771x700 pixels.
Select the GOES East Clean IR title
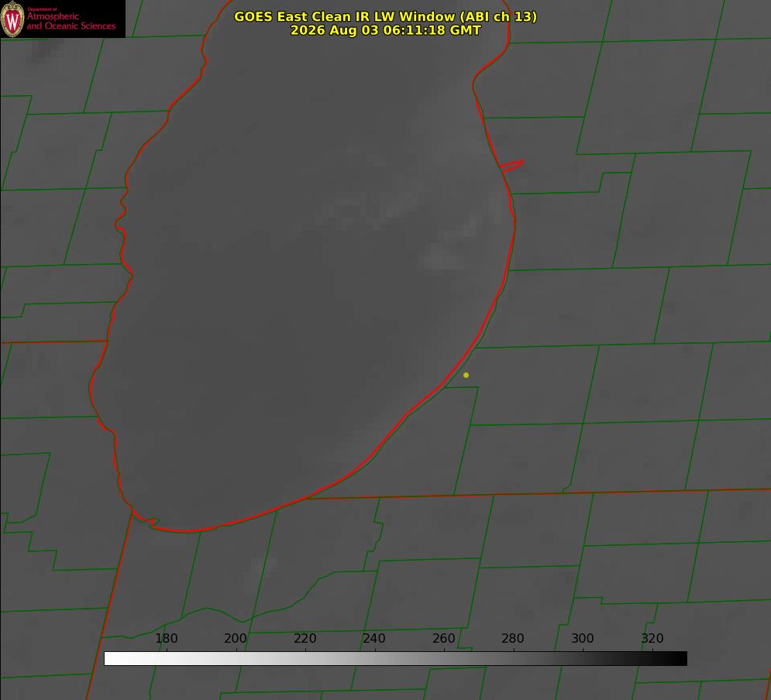pyautogui.click(x=386, y=16)
